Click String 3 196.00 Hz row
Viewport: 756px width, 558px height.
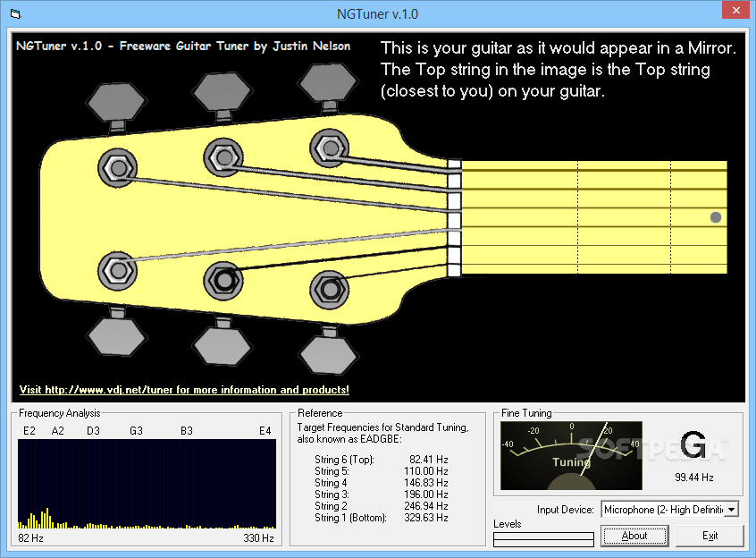coord(382,495)
